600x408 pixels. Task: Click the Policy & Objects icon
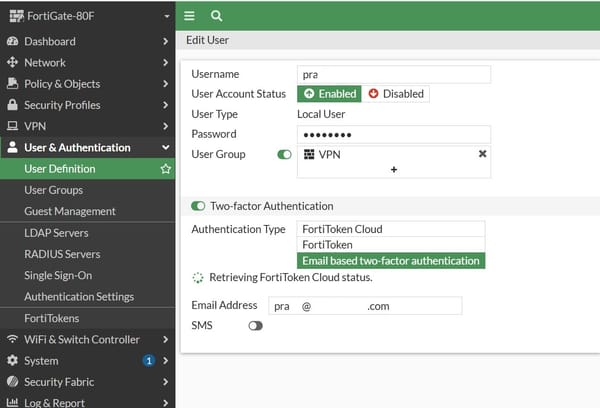(x=12, y=83)
